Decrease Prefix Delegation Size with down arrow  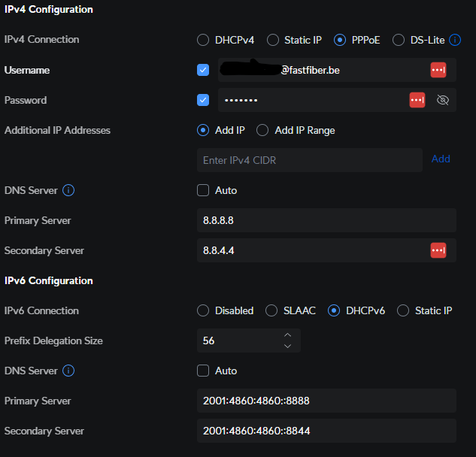coord(287,346)
